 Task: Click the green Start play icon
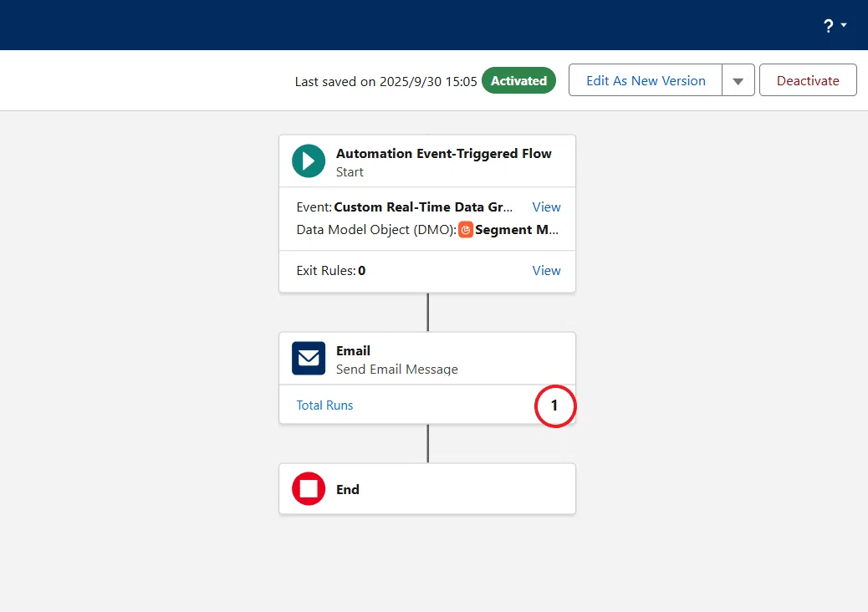(x=309, y=161)
